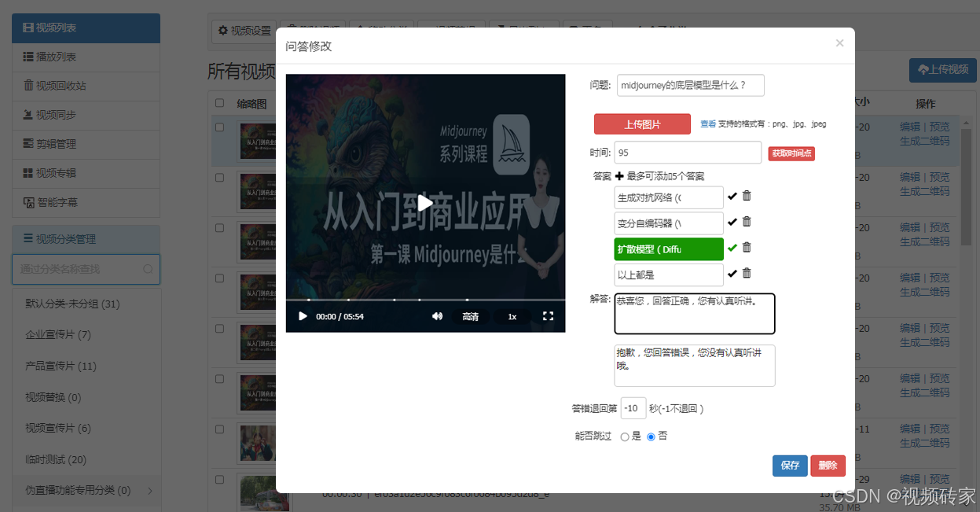Focus 通过分类名称查找 search box
Viewport: 980px width, 512px height.
(86, 269)
